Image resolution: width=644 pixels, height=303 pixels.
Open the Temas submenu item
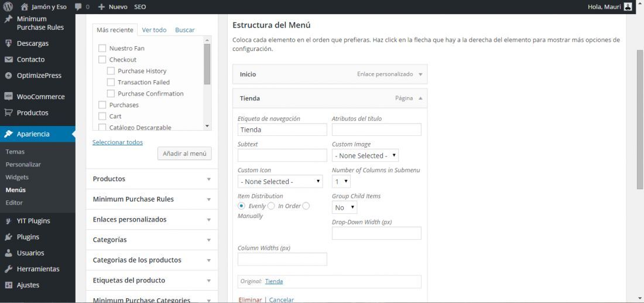tap(15, 152)
